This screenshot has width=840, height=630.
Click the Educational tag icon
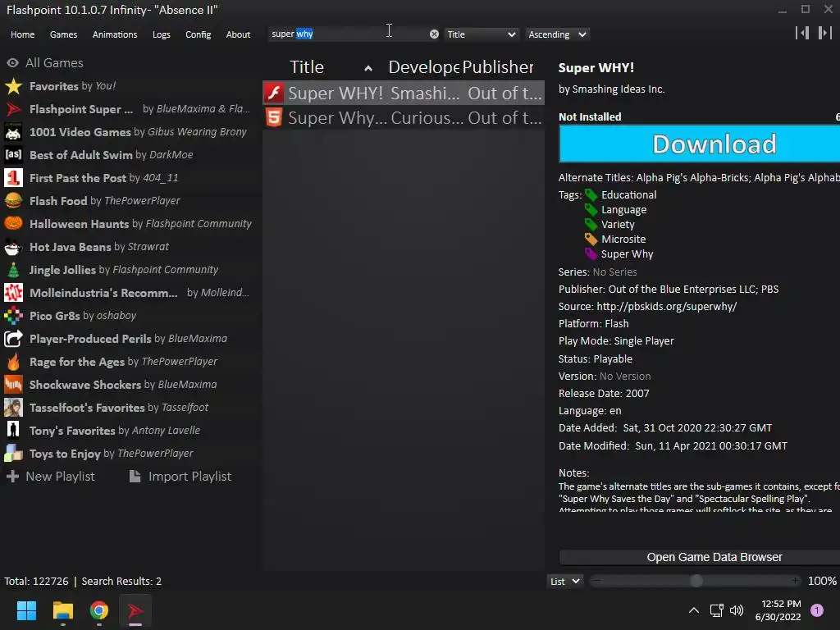(x=591, y=195)
